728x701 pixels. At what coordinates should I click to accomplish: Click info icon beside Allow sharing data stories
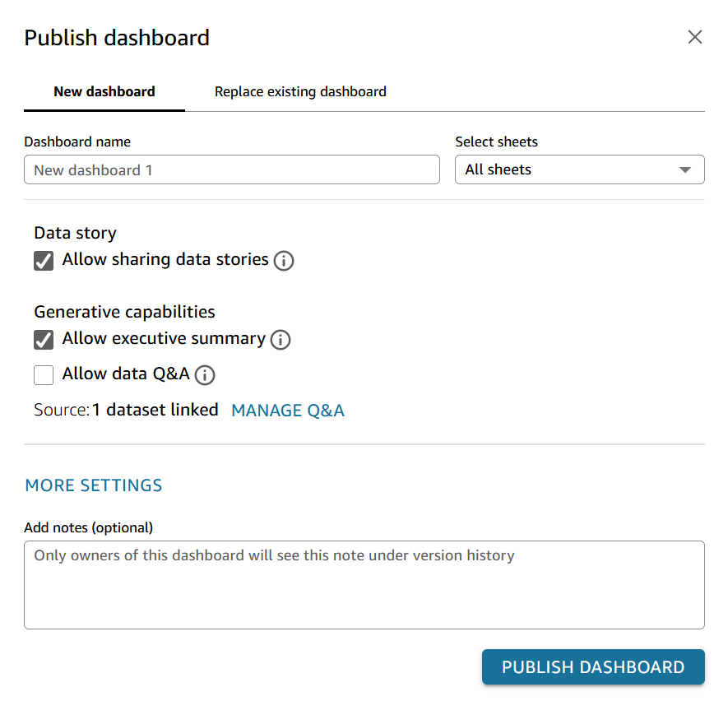284,261
